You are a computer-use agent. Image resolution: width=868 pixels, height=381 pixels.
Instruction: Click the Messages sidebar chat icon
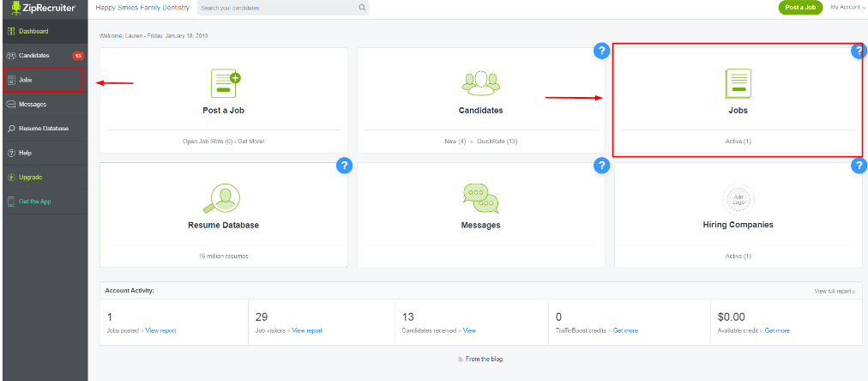click(11, 104)
